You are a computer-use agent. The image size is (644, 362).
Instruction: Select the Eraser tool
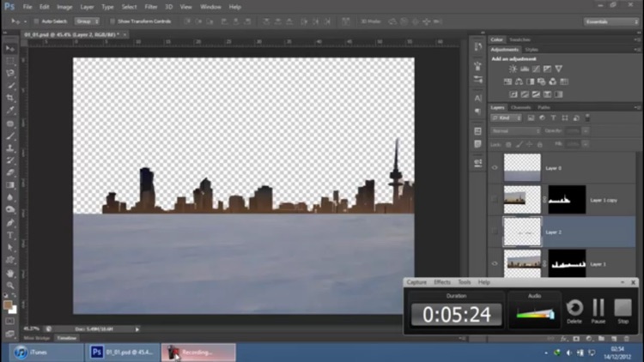(10, 172)
